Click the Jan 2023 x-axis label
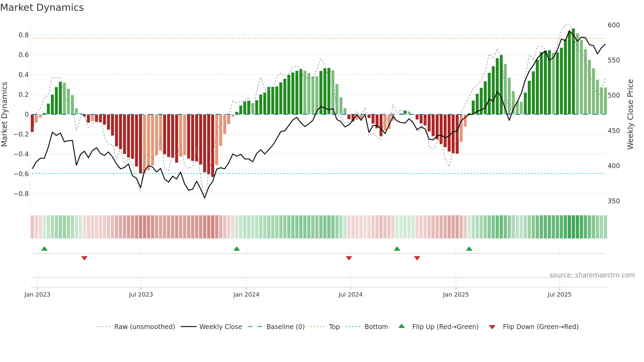Screen dimensions: 644x362 (x=37, y=294)
